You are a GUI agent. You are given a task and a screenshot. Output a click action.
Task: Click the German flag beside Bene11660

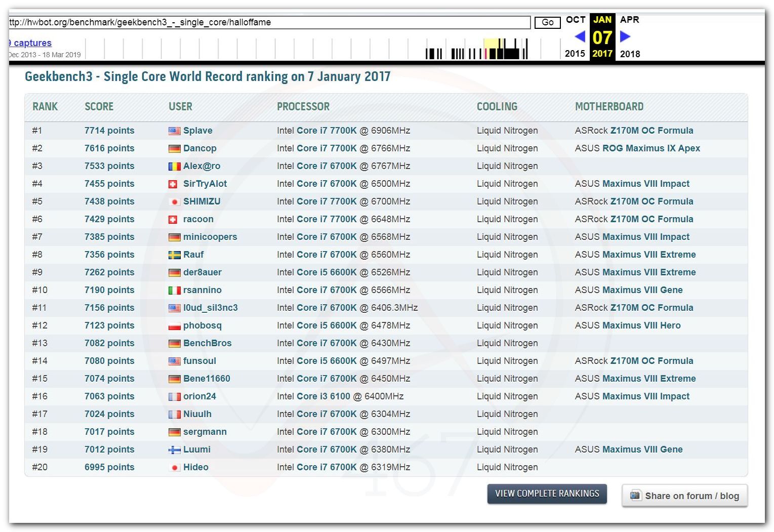click(174, 379)
